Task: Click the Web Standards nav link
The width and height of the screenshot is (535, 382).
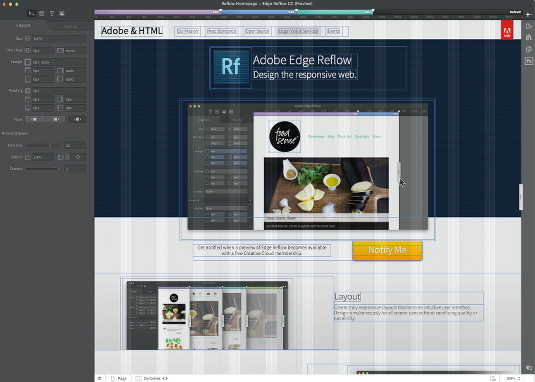Action: [221, 31]
